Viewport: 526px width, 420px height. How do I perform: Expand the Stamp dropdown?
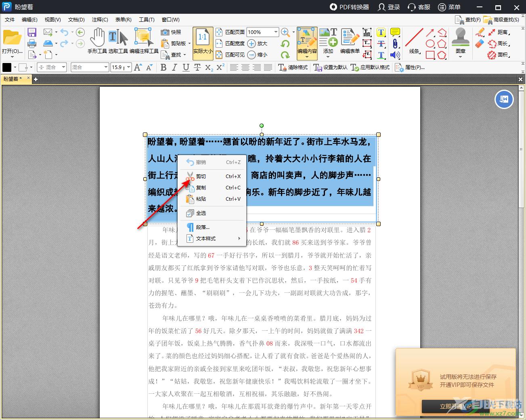(461, 57)
